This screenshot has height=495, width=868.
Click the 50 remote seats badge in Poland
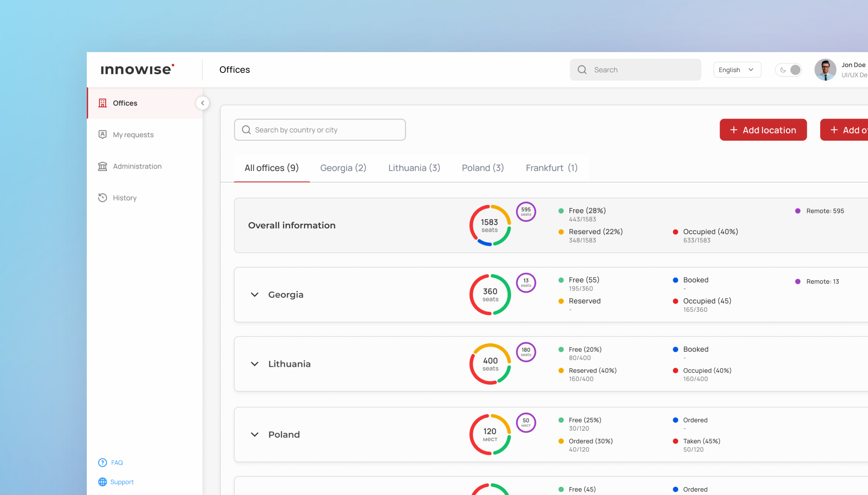(x=526, y=422)
